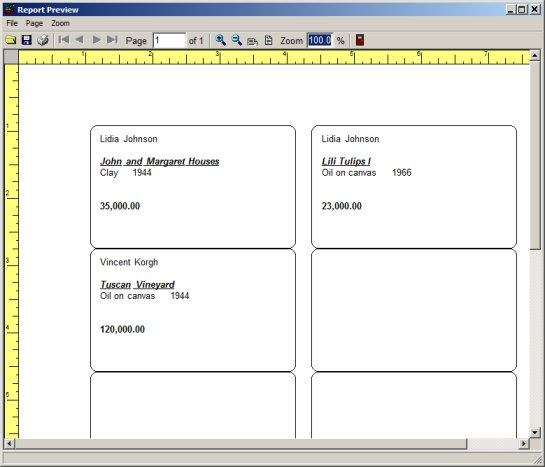The height and width of the screenshot is (467, 545).
Task: Click "Oil on canvas" under Lili Tulips I
Action: coord(349,173)
